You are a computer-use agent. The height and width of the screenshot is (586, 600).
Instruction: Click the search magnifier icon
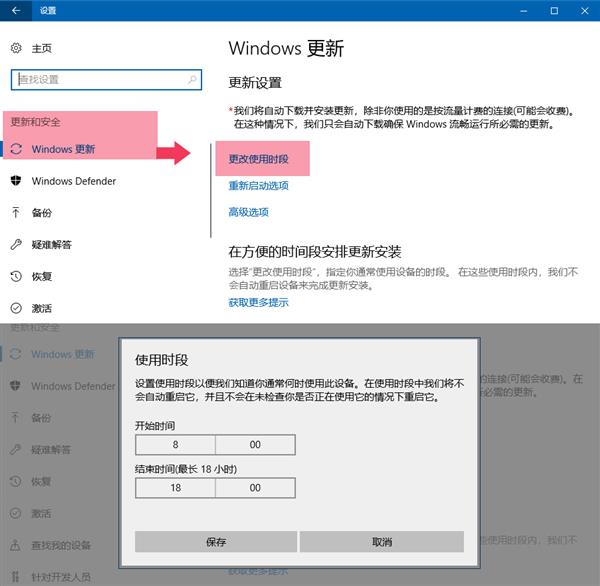click(192, 80)
